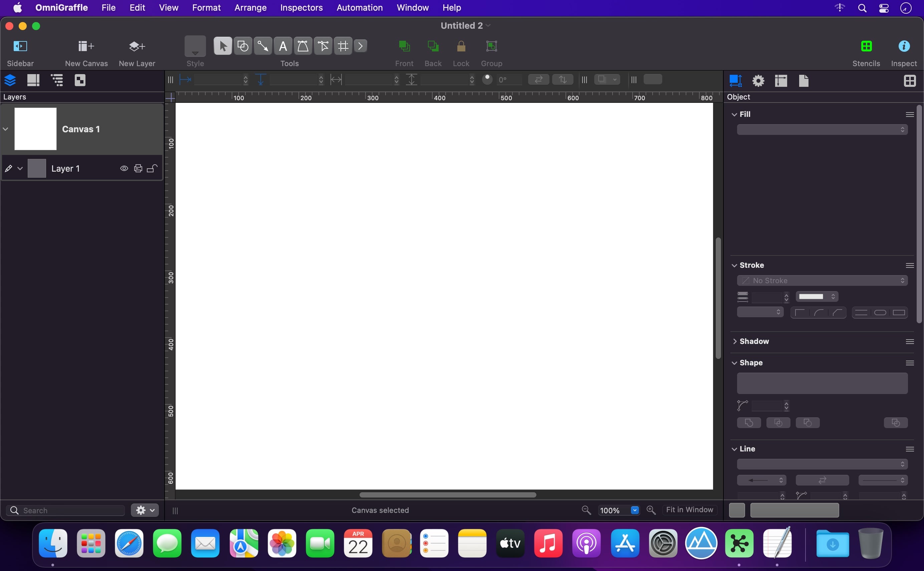Select the Text tool
924x571 pixels.
click(x=283, y=46)
